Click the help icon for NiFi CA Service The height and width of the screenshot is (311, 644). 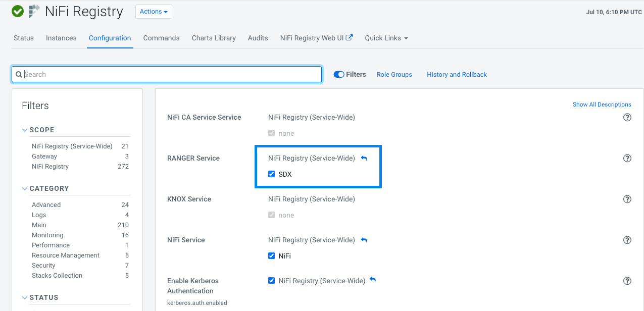coord(627,118)
